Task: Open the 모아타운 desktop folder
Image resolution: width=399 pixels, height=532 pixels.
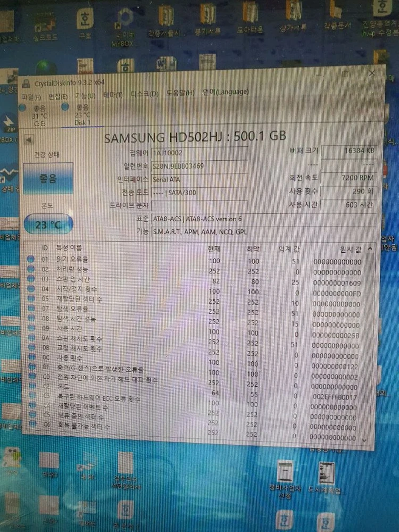Action: pyautogui.click(x=250, y=18)
